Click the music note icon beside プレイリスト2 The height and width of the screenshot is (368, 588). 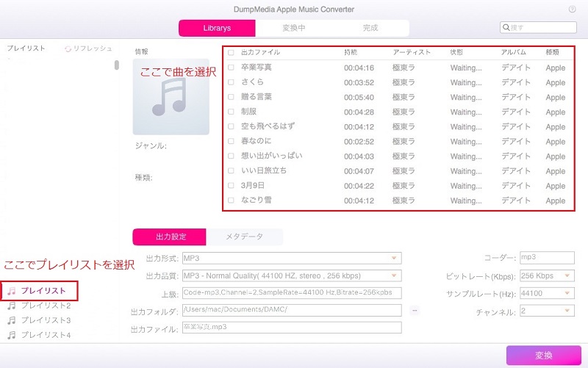12,306
